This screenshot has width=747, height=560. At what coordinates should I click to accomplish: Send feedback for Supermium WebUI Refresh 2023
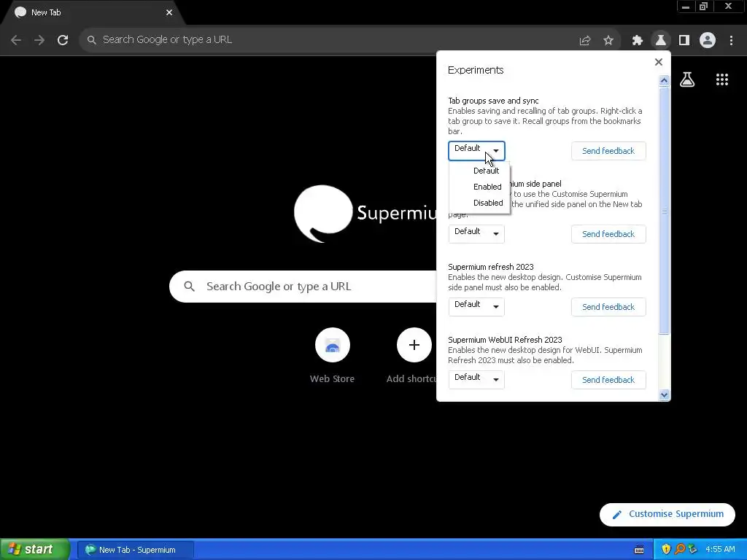pos(608,379)
